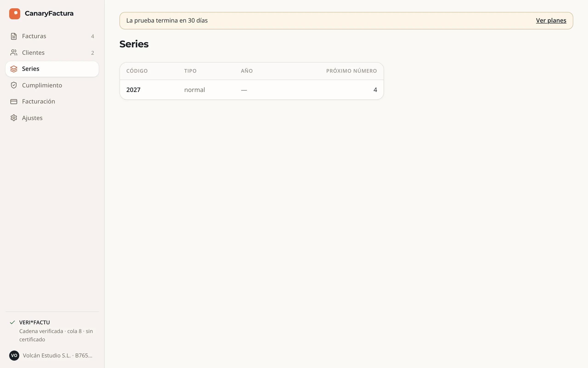Click the AÑO column header
Screen dimensions: 588x368
(x=247, y=71)
